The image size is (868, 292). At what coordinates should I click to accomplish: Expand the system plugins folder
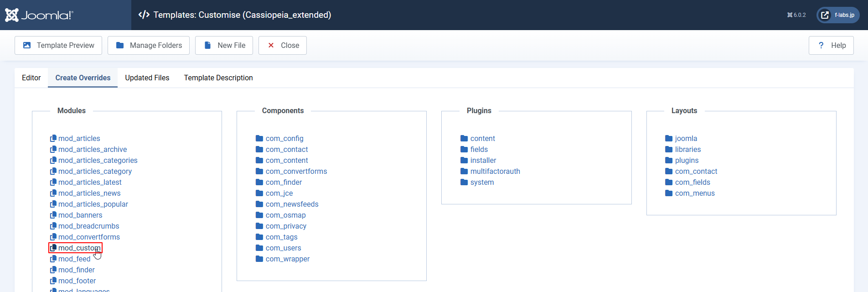(482, 182)
